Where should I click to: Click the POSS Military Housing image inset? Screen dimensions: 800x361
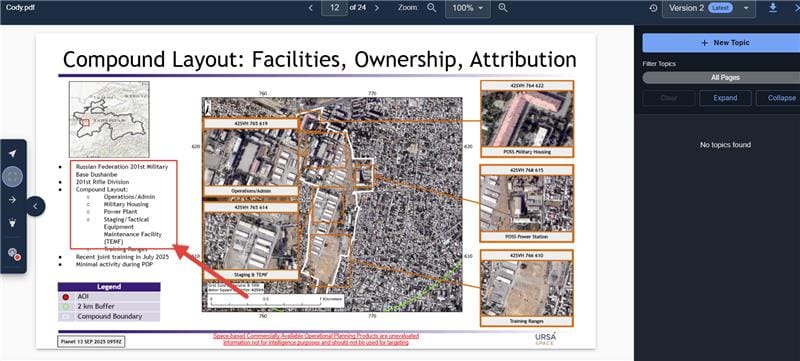tap(527, 119)
